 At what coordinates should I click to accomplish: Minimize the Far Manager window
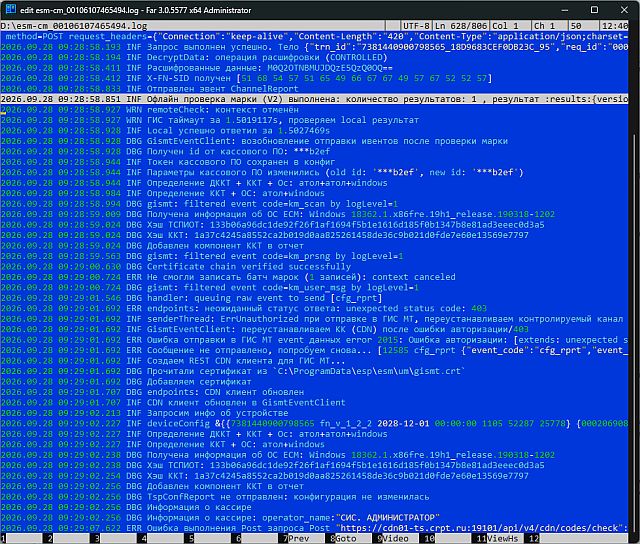click(x=565, y=10)
